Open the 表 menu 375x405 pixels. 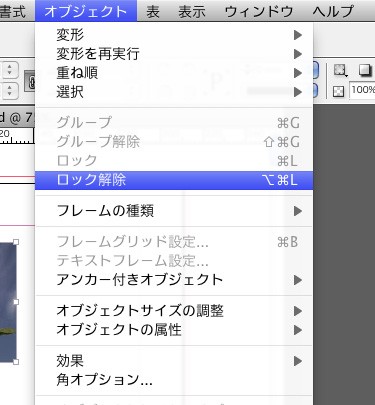coord(153,11)
